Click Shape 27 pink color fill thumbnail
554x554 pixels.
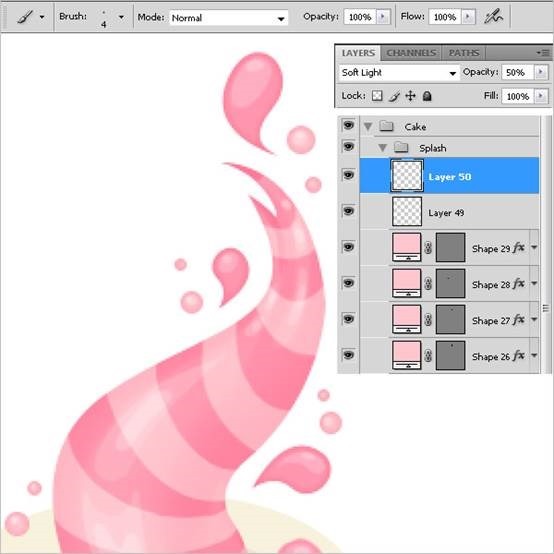click(x=407, y=319)
